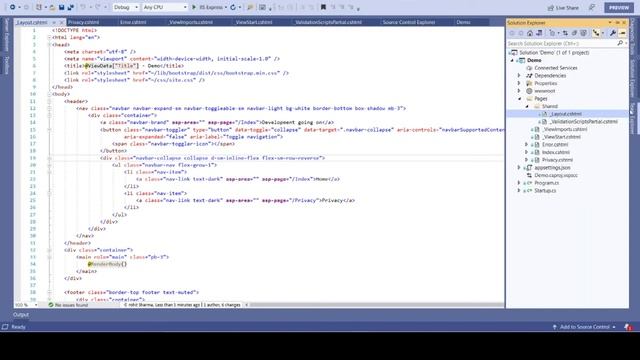Select Program.cs in Solution Explorer
Image resolution: width=640 pixels, height=360 pixels.
pos(546,183)
